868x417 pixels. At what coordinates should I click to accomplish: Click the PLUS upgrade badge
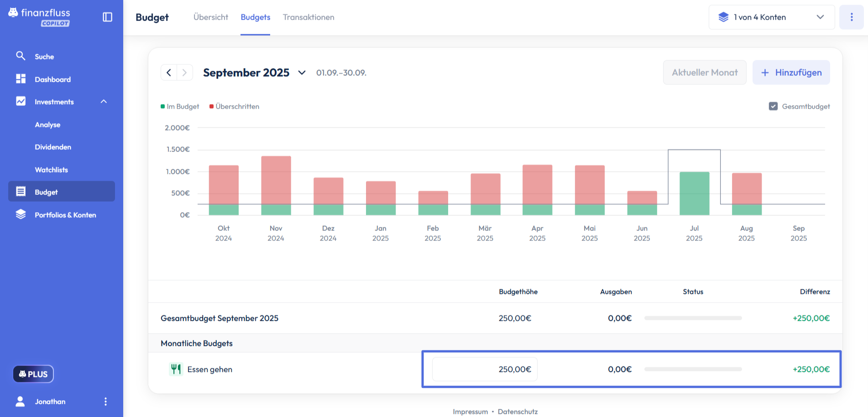[33, 374]
